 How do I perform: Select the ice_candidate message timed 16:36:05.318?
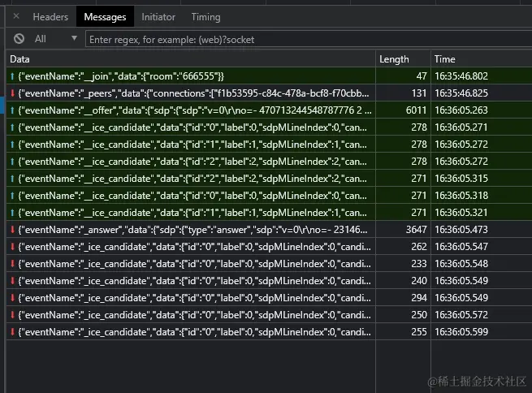269,196
